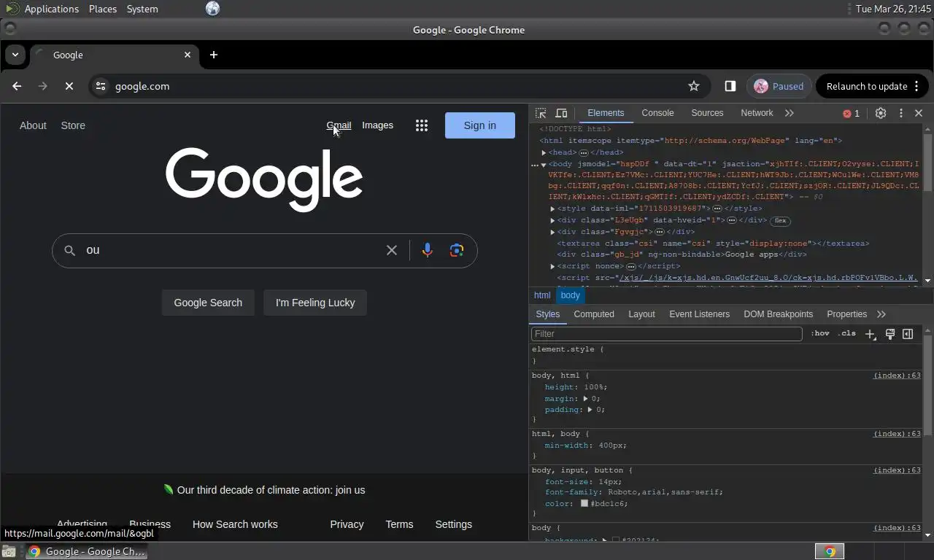Click the inspect element picker icon
934x560 pixels.
tap(541, 113)
